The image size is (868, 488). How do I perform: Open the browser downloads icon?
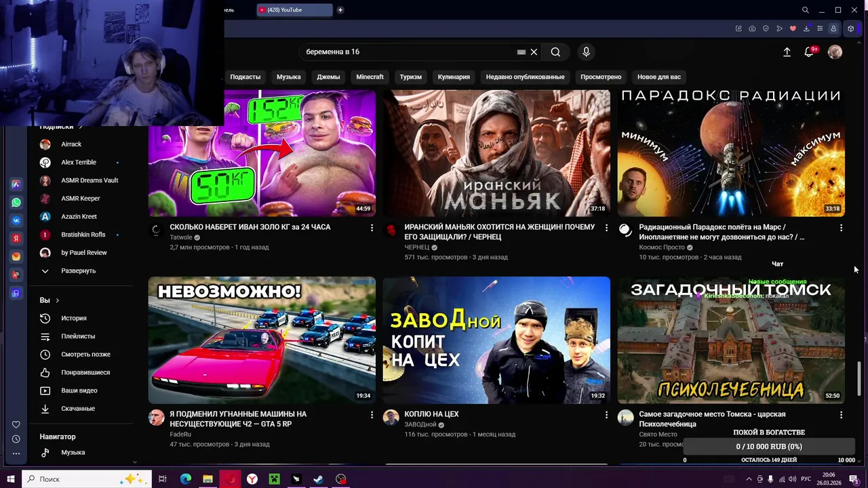(806, 28)
